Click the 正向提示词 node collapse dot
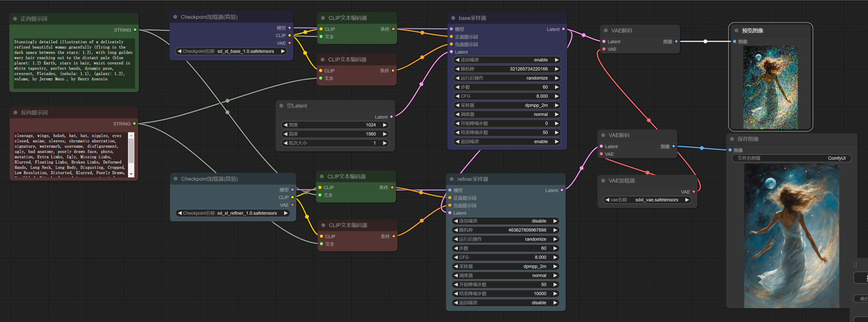 click(15, 19)
